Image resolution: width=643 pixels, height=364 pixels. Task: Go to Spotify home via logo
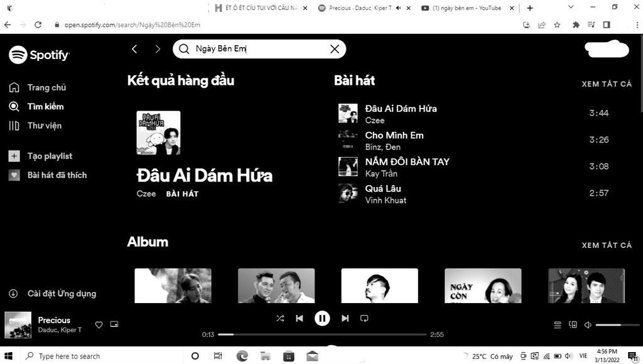point(39,55)
